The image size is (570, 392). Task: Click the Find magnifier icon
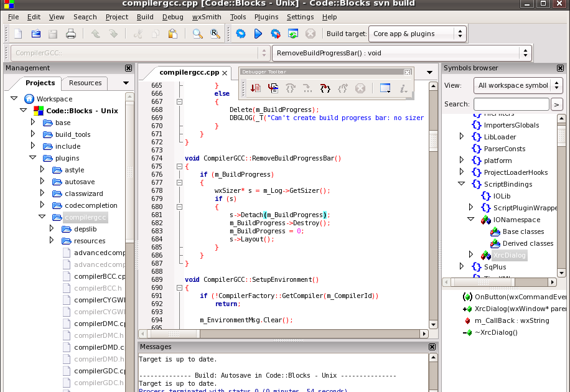(x=197, y=34)
